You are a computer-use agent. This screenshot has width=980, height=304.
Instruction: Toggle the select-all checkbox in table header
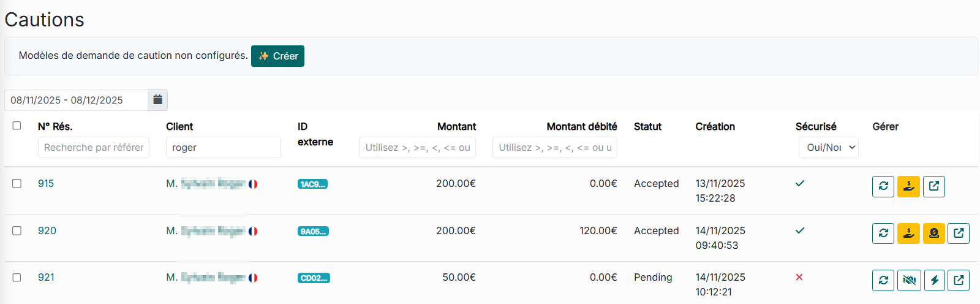(x=17, y=126)
